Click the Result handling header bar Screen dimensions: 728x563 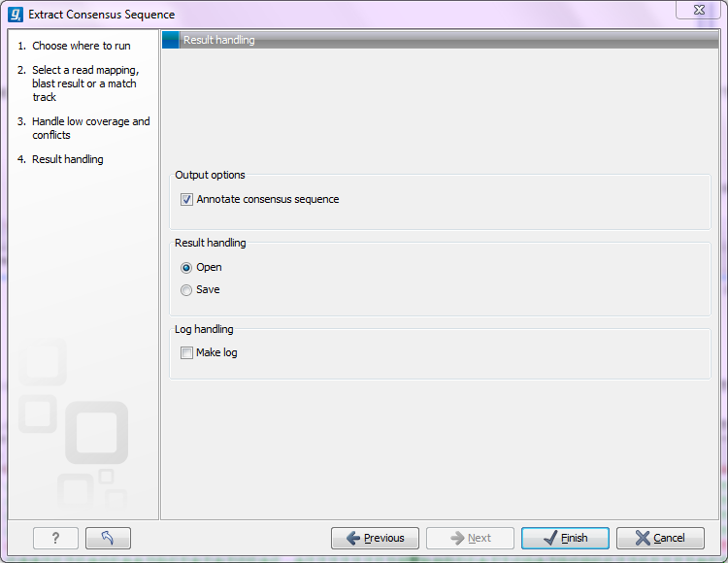point(440,40)
